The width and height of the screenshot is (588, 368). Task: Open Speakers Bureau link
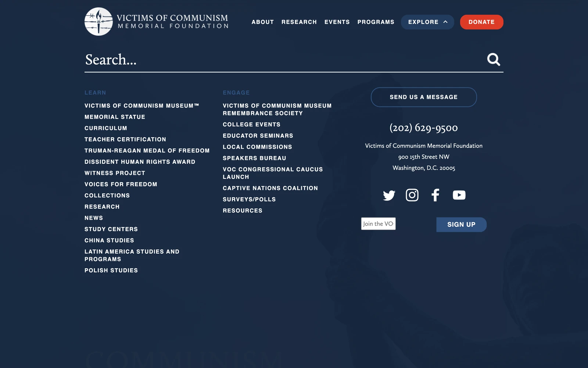[254, 158]
